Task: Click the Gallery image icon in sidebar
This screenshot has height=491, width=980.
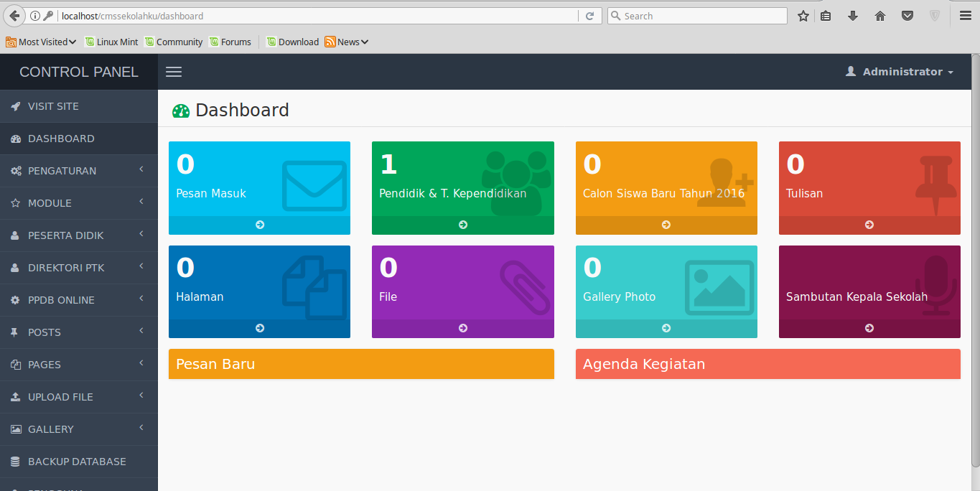Action: pyautogui.click(x=14, y=429)
